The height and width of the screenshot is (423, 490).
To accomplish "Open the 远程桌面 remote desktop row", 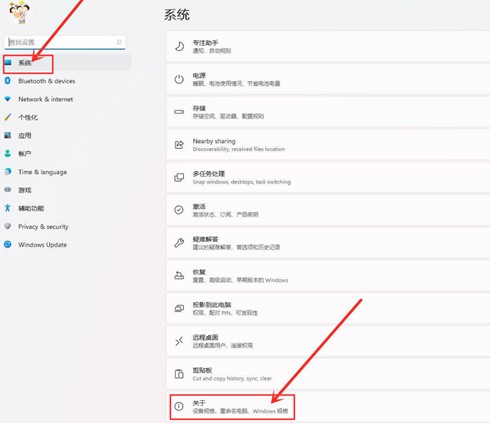I will (328, 341).
